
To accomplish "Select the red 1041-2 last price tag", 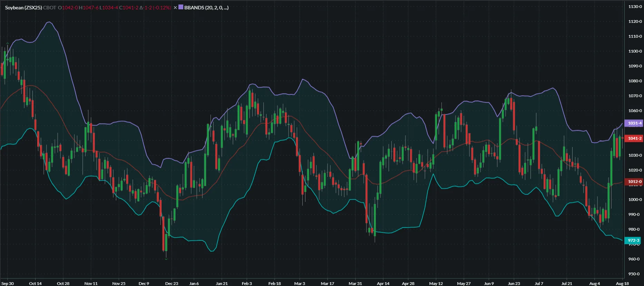I will pos(634,139).
